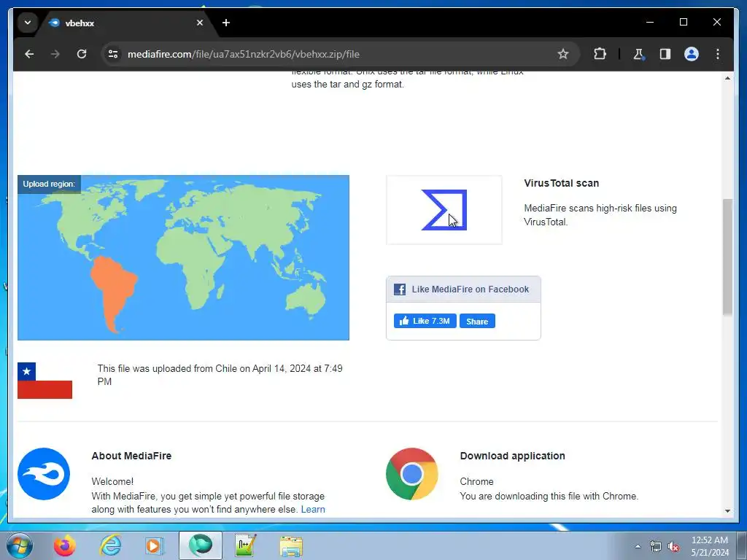Image resolution: width=747 pixels, height=560 pixels.
Task: Click the page scrollbar down arrow
Action: tap(727, 511)
